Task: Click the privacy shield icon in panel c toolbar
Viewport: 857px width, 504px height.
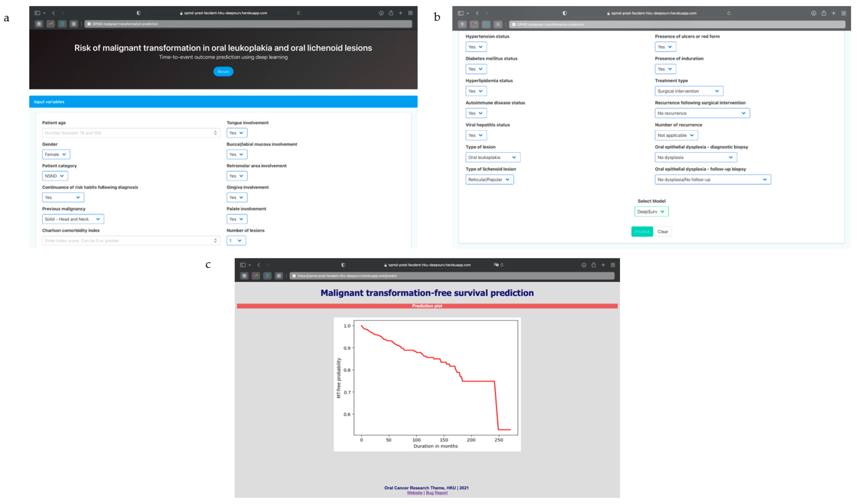Action: coord(343,265)
